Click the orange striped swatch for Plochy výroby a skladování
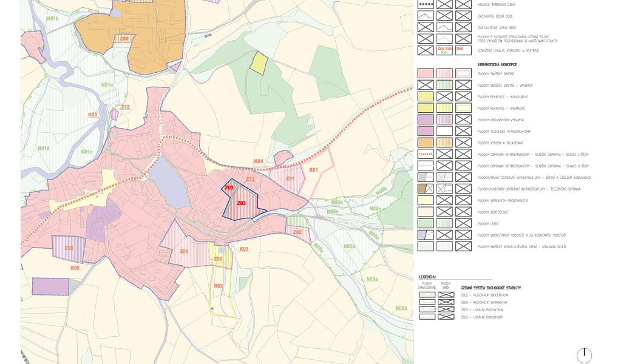Screen dimensions: 618x364 point(444,142)
